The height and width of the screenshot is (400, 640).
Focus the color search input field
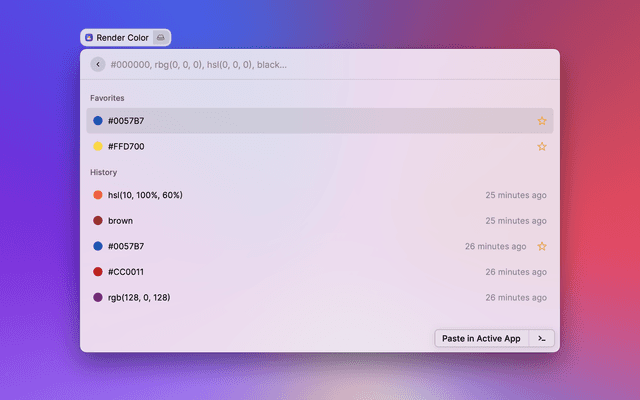tap(320, 64)
